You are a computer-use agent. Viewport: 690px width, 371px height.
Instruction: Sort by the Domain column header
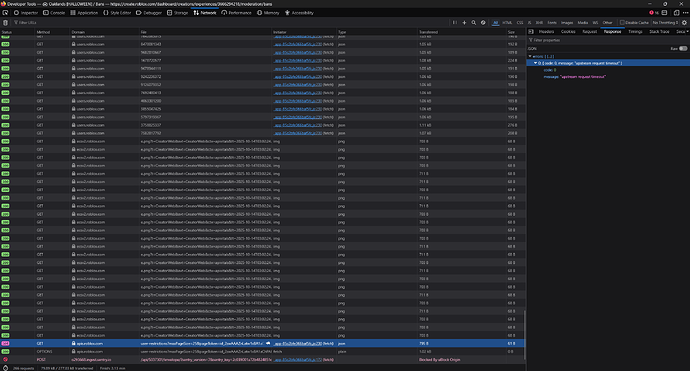pyautogui.click(x=104, y=32)
